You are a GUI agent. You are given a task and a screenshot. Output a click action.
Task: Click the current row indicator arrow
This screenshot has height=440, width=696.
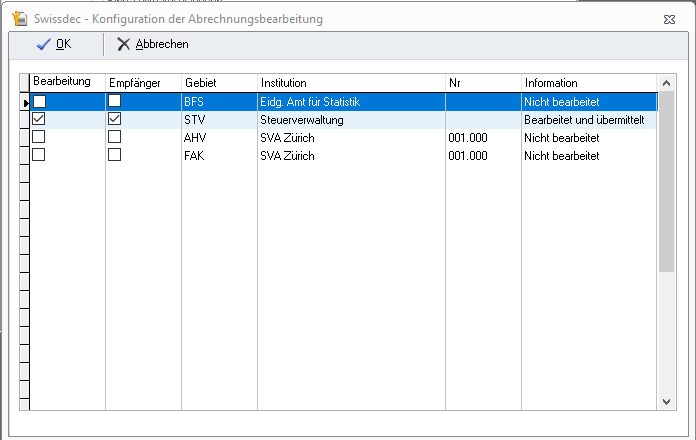pos(25,102)
